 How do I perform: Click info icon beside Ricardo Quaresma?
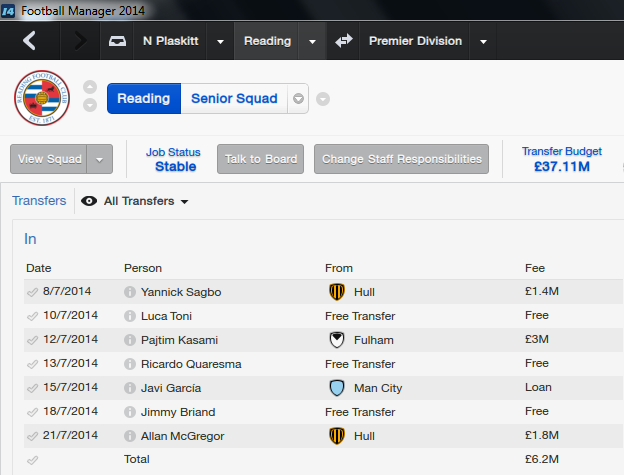(130, 364)
